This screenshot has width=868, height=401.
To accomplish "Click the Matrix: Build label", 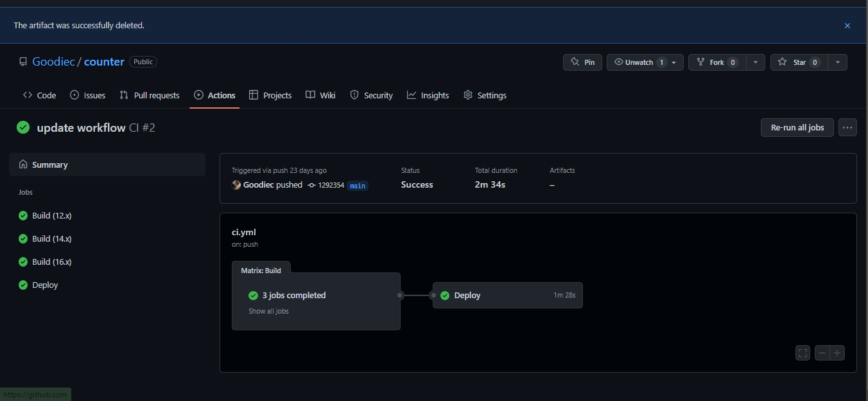I will pos(261,271).
